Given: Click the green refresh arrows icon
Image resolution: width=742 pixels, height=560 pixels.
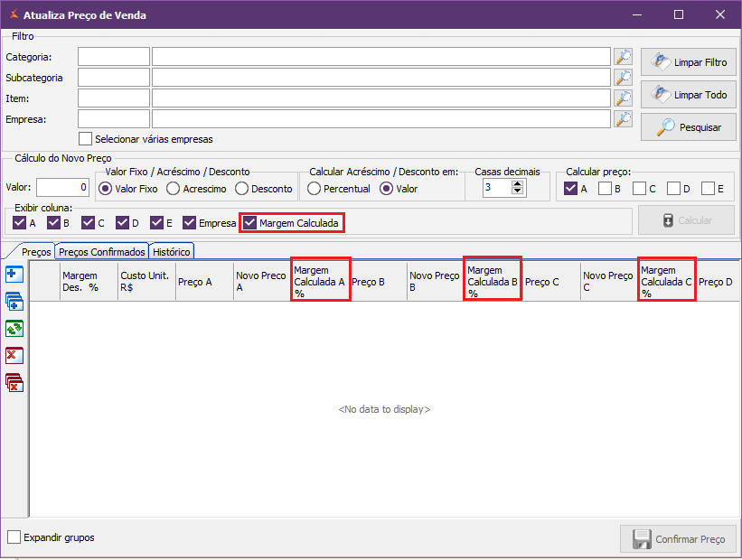Looking at the screenshot, I should tap(14, 328).
